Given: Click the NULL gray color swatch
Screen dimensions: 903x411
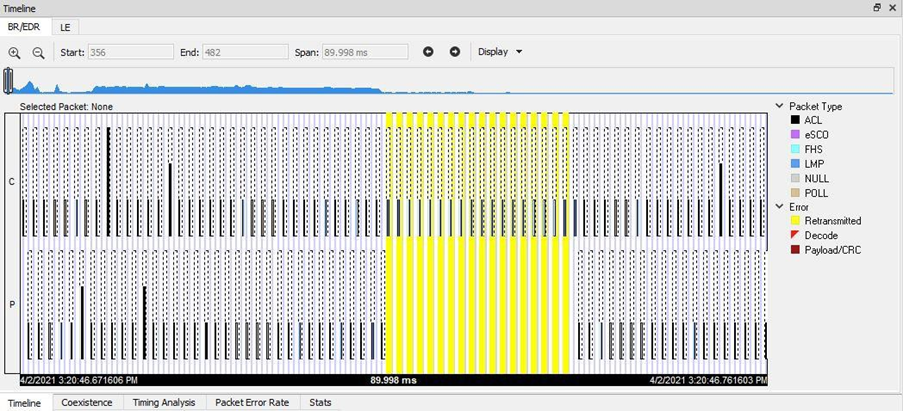Looking at the screenshot, I should [x=795, y=178].
